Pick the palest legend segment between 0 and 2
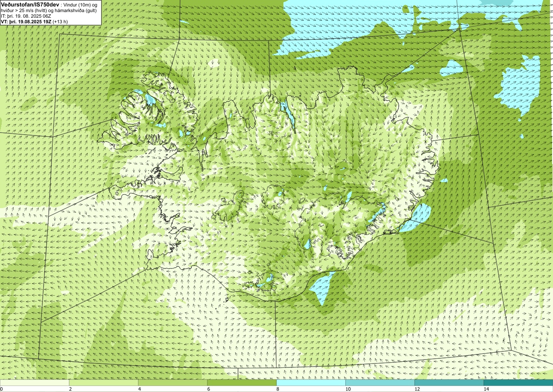553x392 pixels. pos(35,383)
